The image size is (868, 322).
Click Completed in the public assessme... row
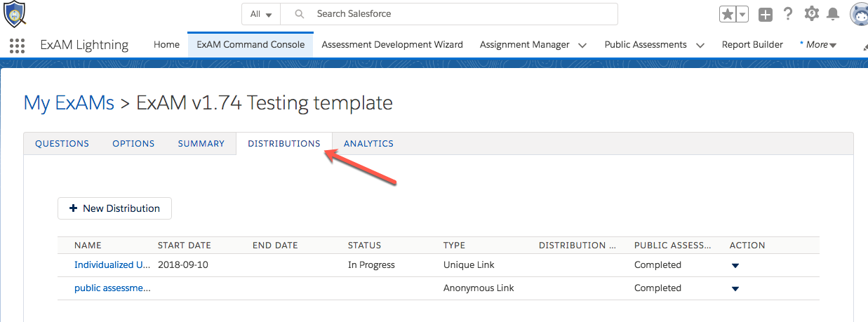point(657,288)
